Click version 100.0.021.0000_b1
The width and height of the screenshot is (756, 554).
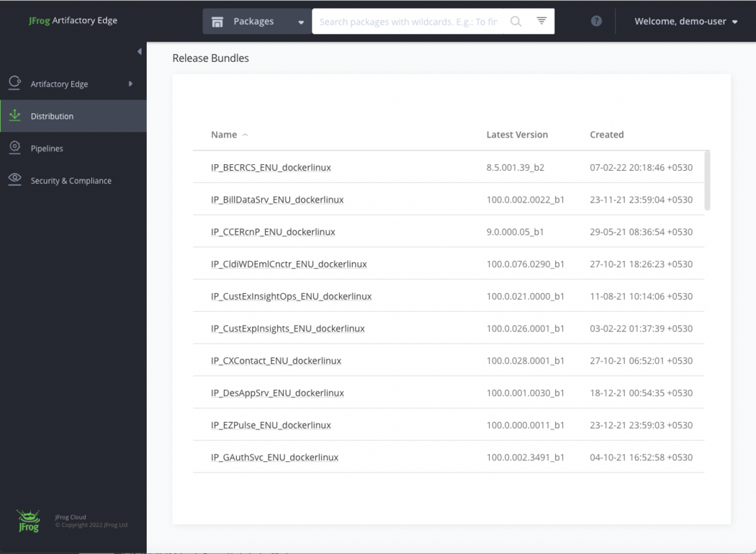click(x=525, y=296)
